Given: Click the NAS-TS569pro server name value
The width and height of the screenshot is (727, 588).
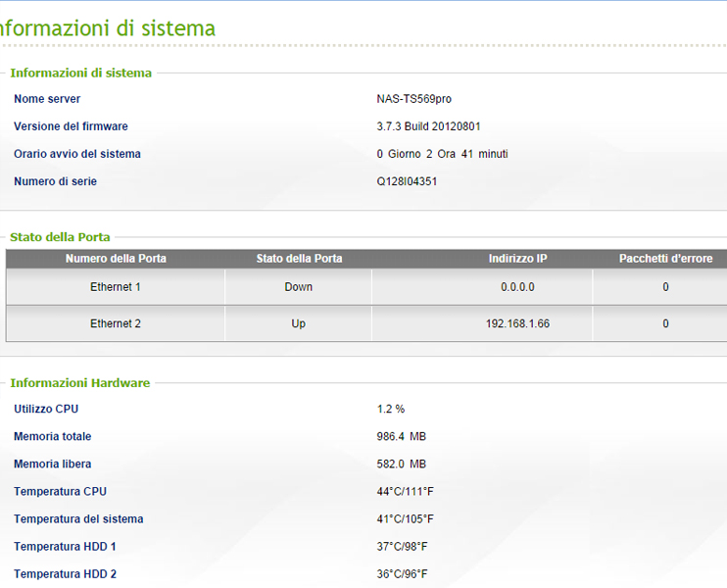Looking at the screenshot, I should pyautogui.click(x=413, y=99).
